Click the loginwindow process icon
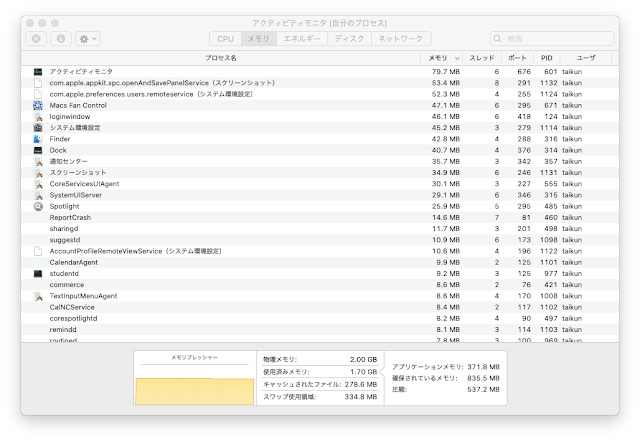The height and width of the screenshot is (441, 640). tap(38, 117)
